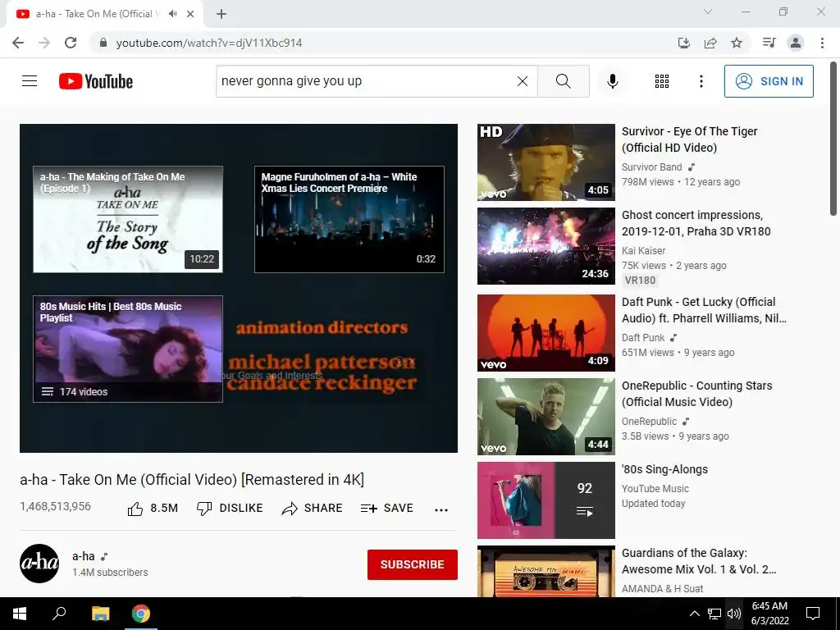Viewport: 840px width, 630px height.
Task: Open '80s Sing-Alongs playlist thumbnail
Action: coord(546,500)
